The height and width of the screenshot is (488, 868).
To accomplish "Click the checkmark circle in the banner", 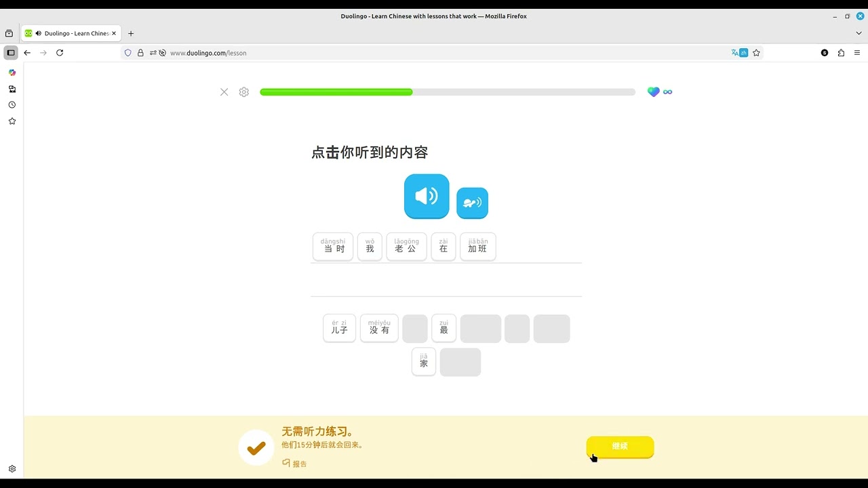I will pyautogui.click(x=256, y=448).
